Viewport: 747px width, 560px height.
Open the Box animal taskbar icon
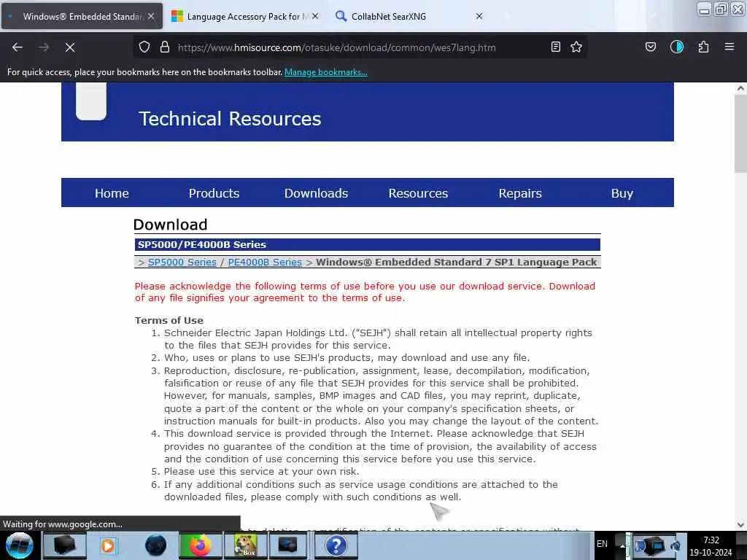(245, 545)
